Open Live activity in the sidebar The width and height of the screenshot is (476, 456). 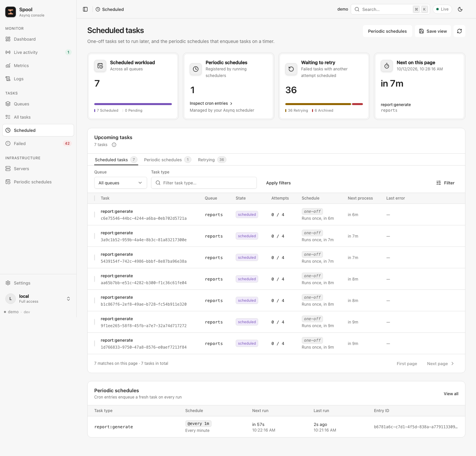38,52
